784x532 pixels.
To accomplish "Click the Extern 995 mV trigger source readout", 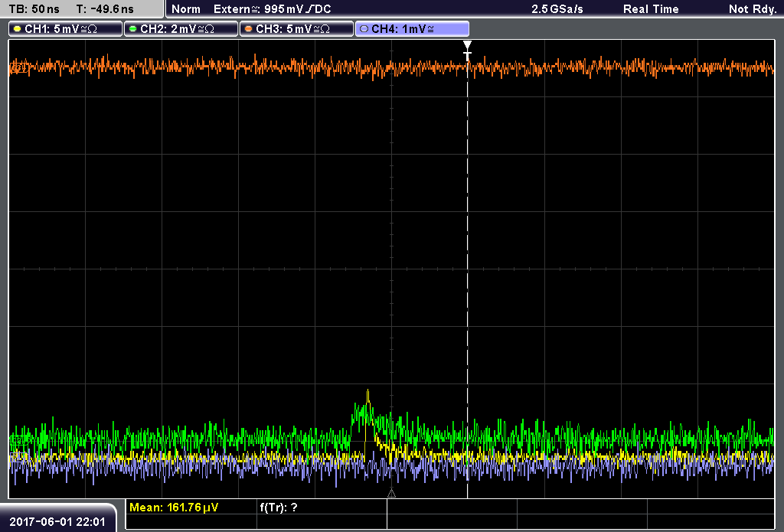I will click(x=272, y=9).
